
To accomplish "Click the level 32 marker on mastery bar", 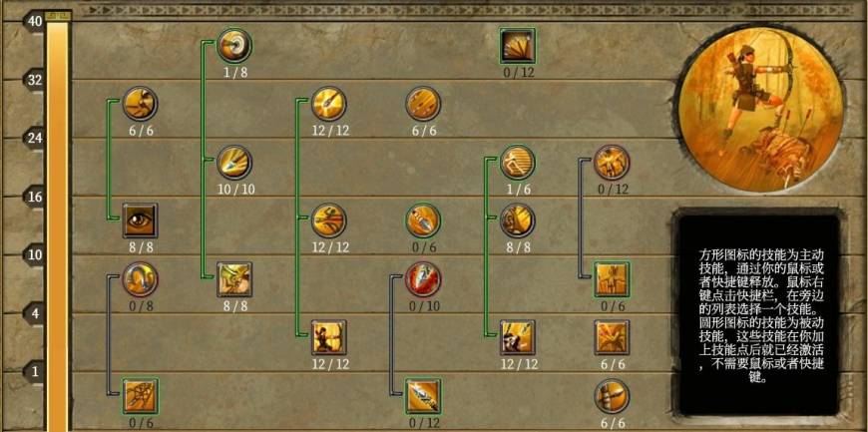I will (35, 80).
